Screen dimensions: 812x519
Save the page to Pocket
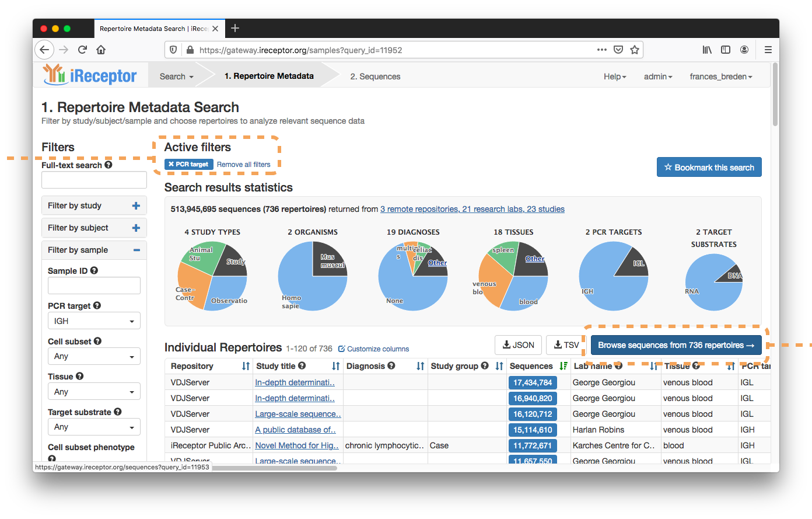[x=618, y=50]
